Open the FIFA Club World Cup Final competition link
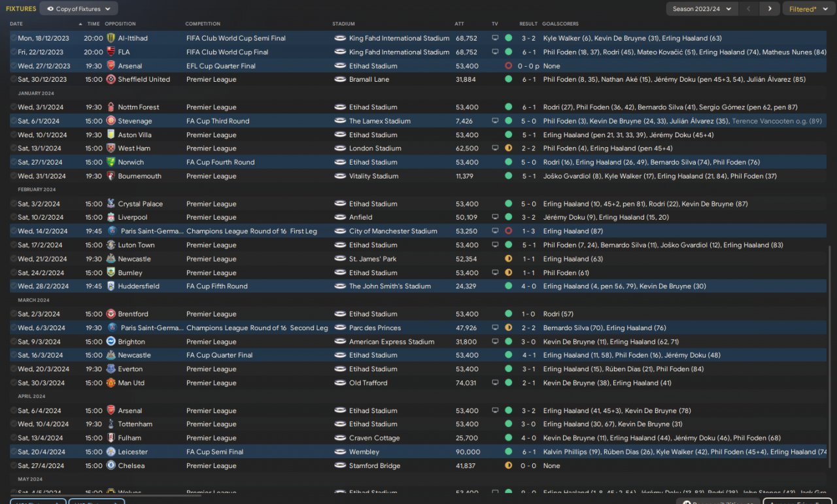This screenshot has height=504, width=837. click(227, 52)
